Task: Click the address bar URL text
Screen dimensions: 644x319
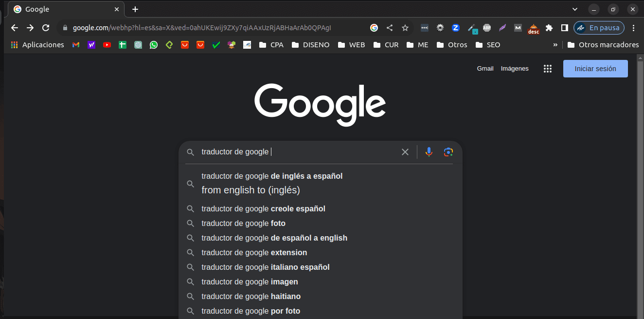Action: pos(202,28)
